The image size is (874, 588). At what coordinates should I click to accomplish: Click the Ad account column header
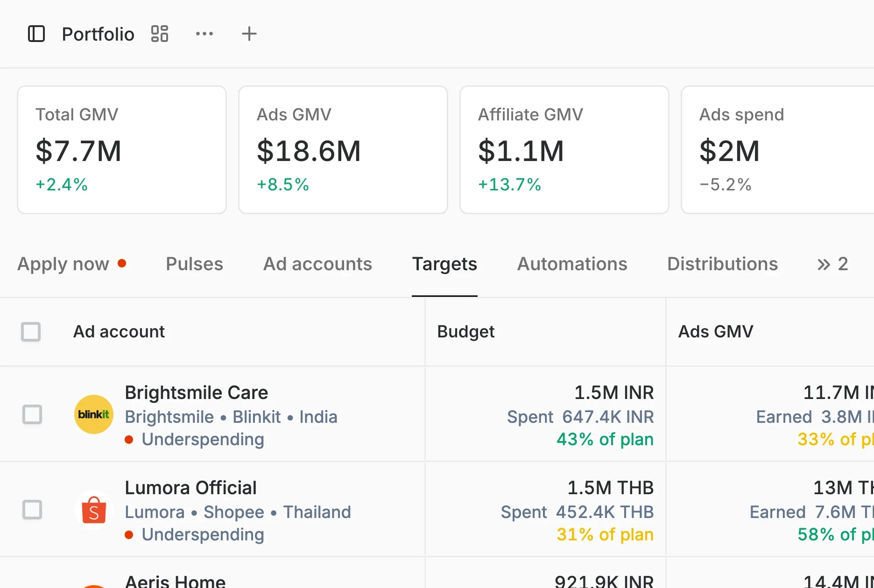[x=119, y=332]
